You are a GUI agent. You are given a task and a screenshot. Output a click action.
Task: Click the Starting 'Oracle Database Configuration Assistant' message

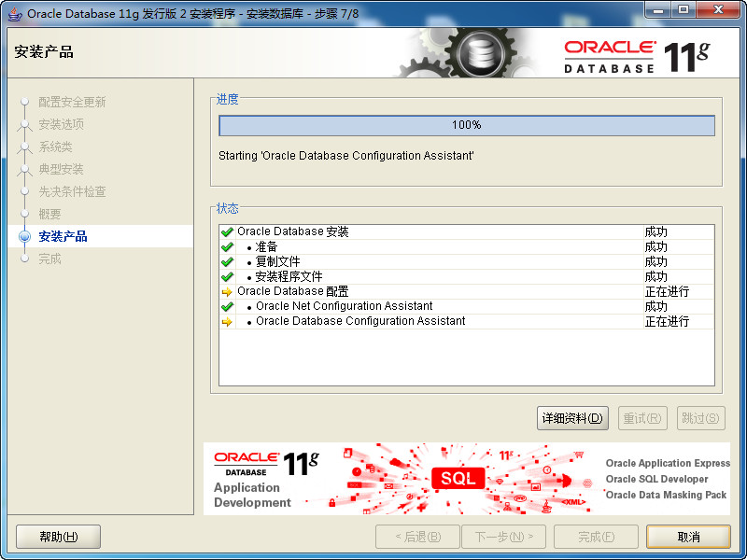[x=346, y=156]
